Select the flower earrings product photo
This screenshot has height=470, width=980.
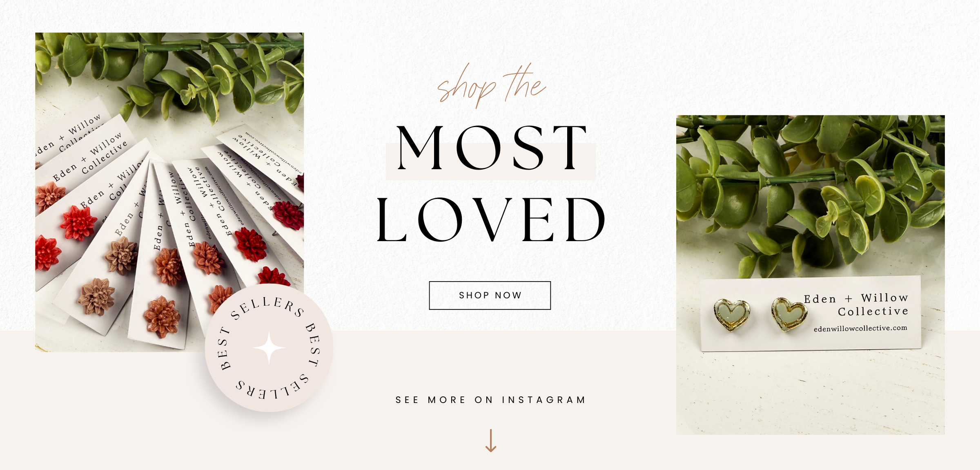tap(169, 192)
